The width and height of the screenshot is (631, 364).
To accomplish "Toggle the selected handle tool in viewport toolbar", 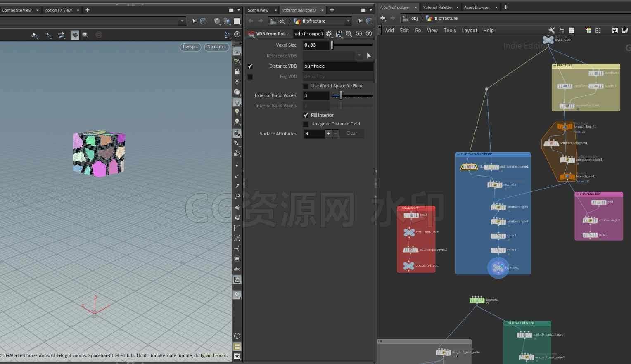I will coord(75,35).
